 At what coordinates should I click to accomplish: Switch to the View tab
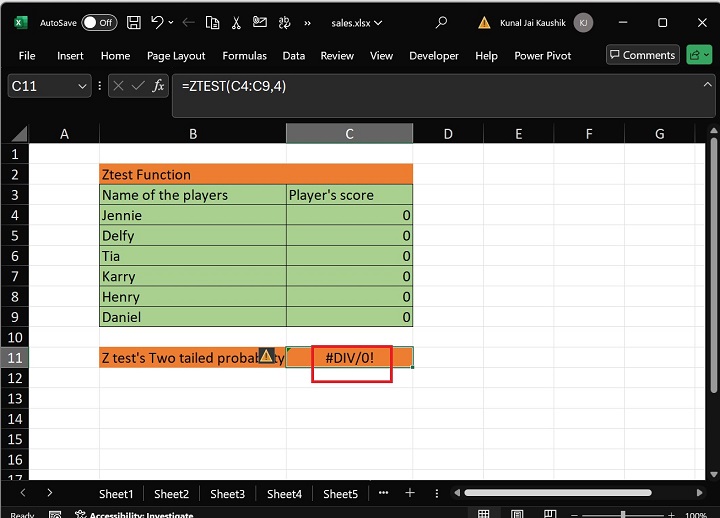(x=381, y=56)
